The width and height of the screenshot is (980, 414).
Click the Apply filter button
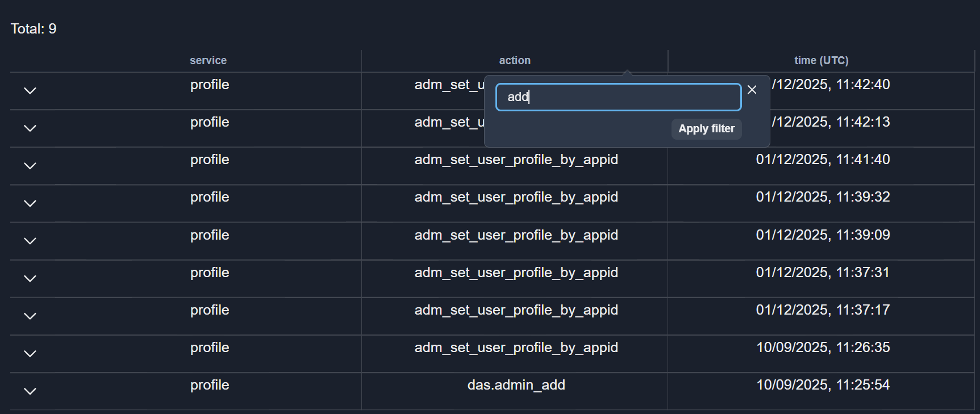pyautogui.click(x=706, y=129)
